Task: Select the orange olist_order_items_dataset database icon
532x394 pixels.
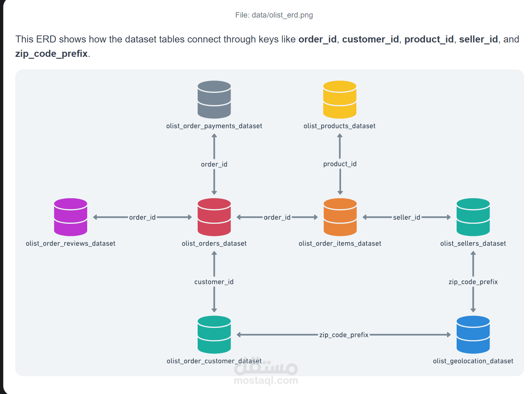Action: pyautogui.click(x=340, y=217)
